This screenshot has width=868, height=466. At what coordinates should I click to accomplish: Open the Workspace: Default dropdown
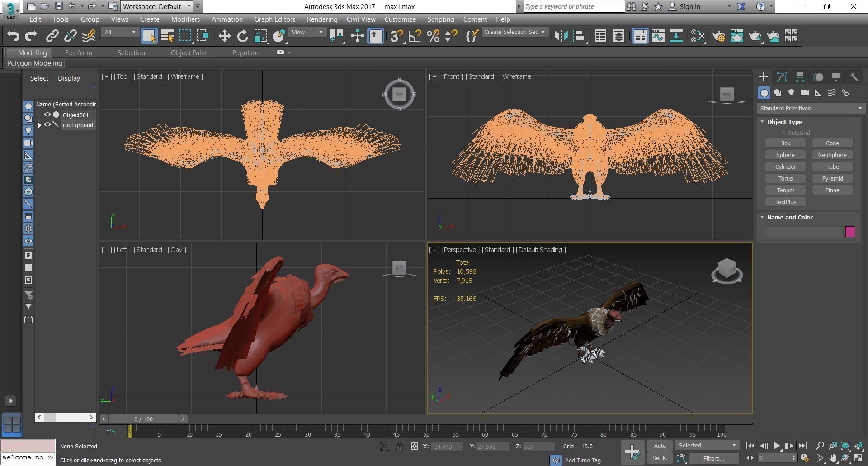point(156,6)
